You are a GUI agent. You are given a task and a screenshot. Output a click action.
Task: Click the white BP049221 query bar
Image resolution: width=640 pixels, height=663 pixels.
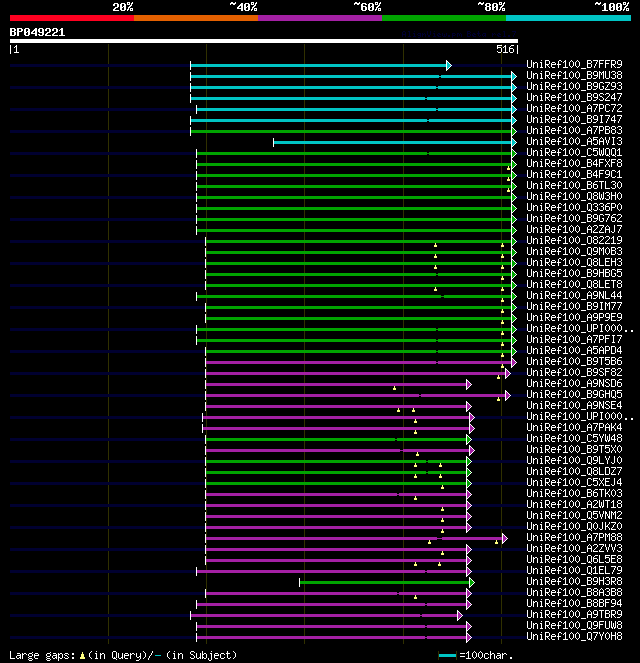(x=264, y=41)
